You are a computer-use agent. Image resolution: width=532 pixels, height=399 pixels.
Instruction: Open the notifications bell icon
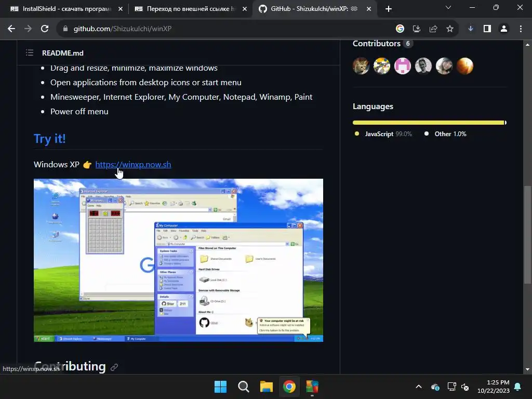pyautogui.click(x=518, y=387)
